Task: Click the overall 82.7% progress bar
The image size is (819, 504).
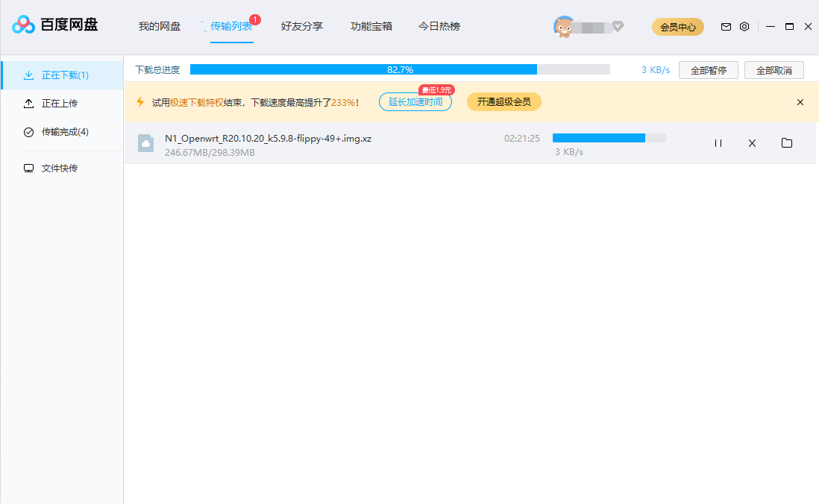Action: click(x=400, y=69)
